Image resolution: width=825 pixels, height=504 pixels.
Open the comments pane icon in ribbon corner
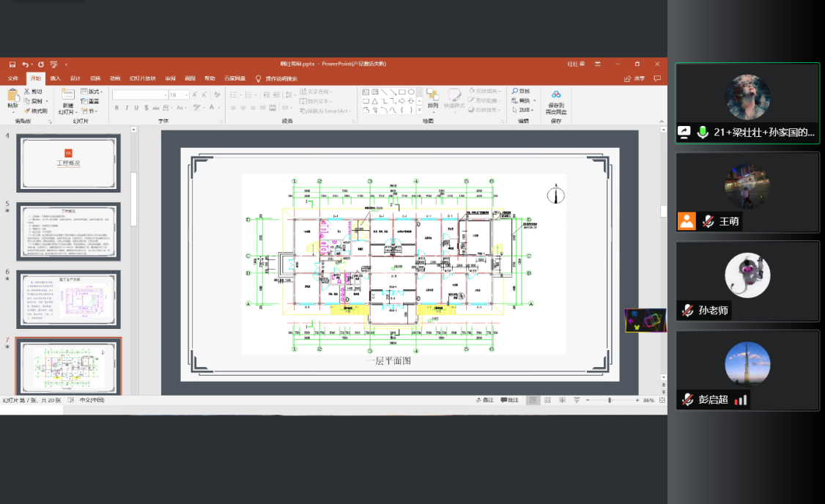(657, 78)
